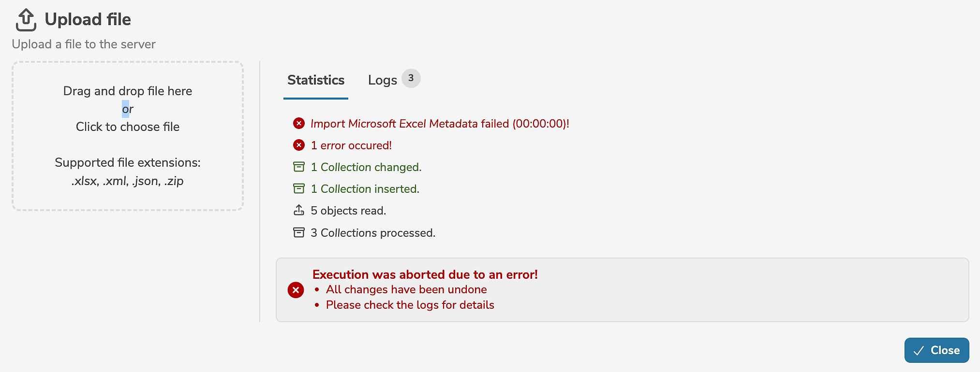Click the dashed drag and drop upload zone

(127, 135)
